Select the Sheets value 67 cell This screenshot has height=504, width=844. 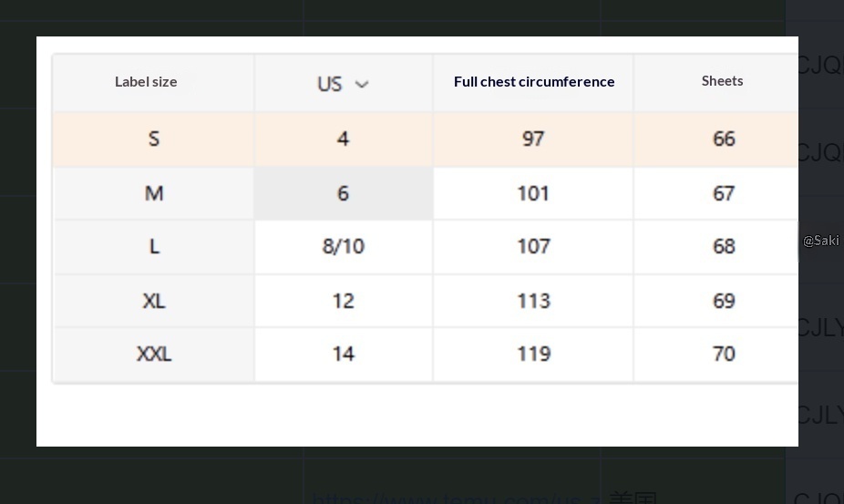[x=724, y=193]
